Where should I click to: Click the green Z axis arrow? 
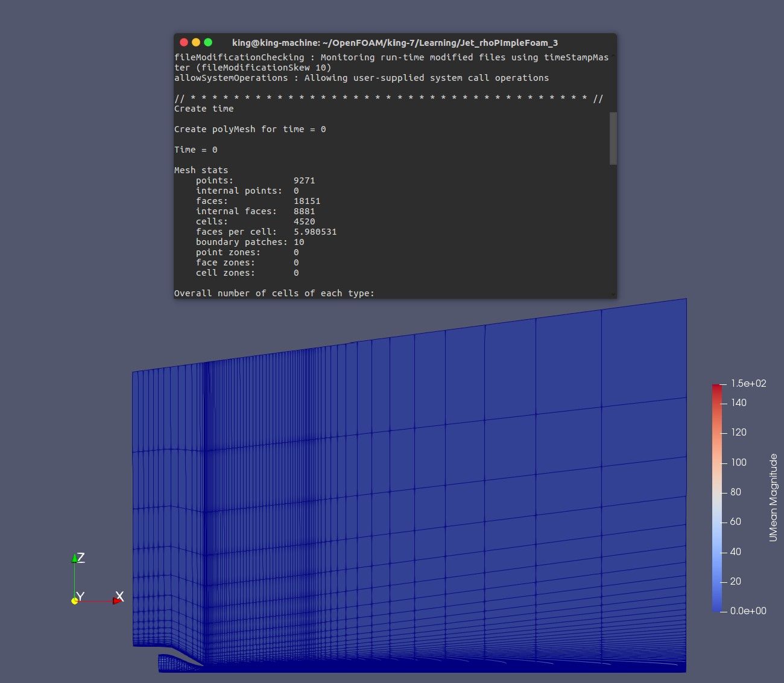tap(75, 558)
